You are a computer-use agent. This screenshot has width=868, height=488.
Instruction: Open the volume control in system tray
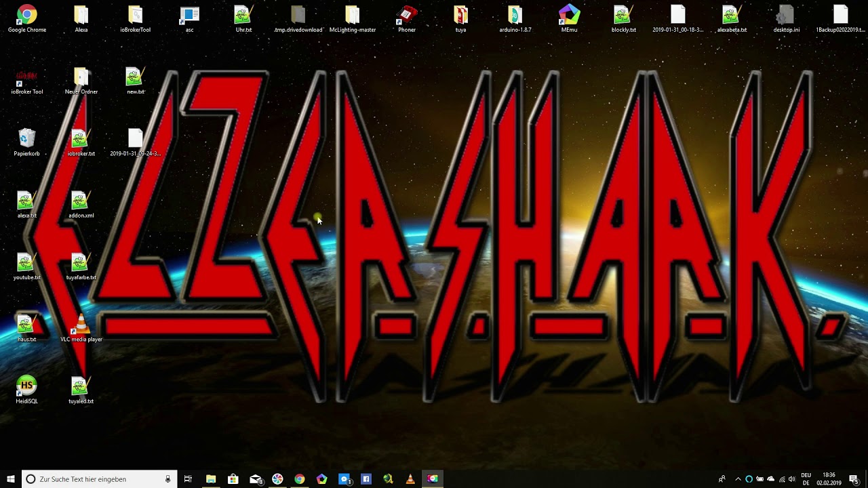(792, 479)
